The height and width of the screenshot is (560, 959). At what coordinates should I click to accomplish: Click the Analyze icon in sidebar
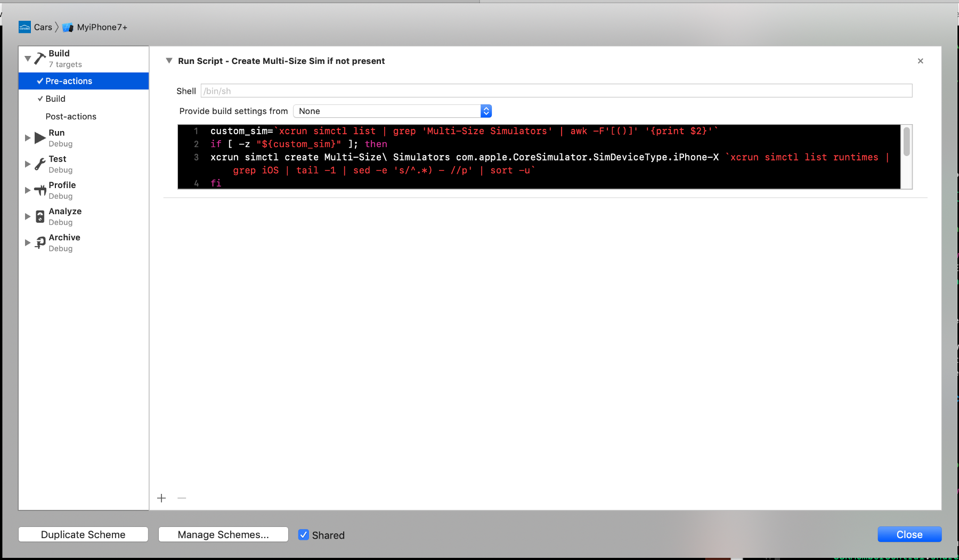coord(40,216)
